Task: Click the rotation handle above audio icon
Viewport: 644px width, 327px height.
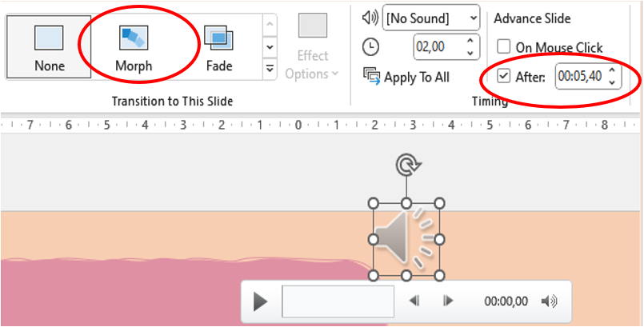Action: pos(408,165)
